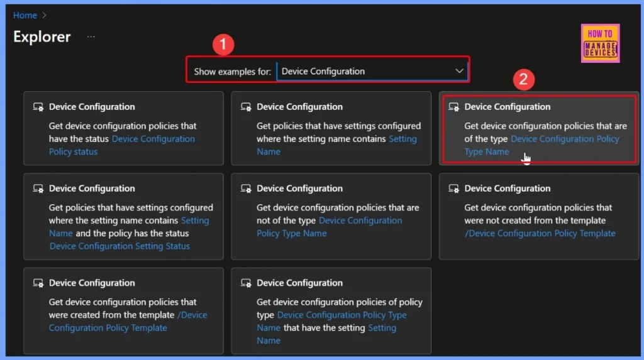Viewport: 644px width, 360px height.
Task: Click Setting Name link in card with Setting Status
Action: [129, 227]
